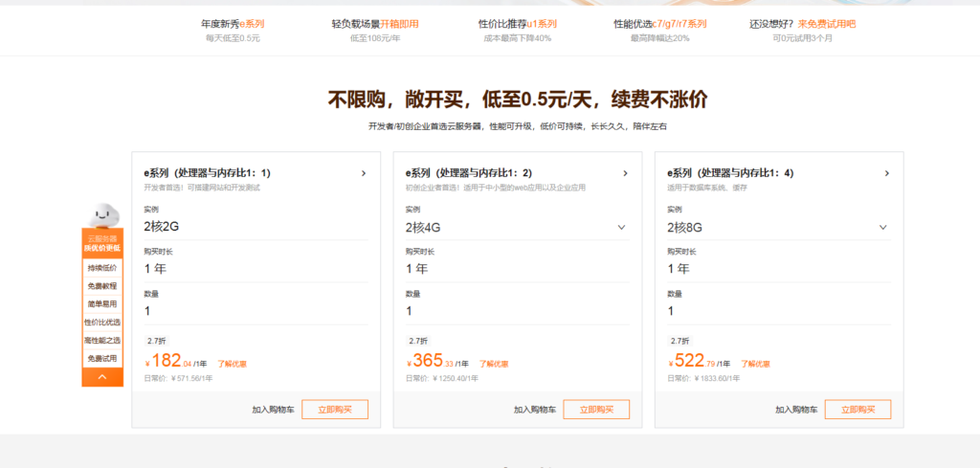This screenshot has height=468, width=980.
Task: Buy the 2核8G server now
Action: coord(858,410)
